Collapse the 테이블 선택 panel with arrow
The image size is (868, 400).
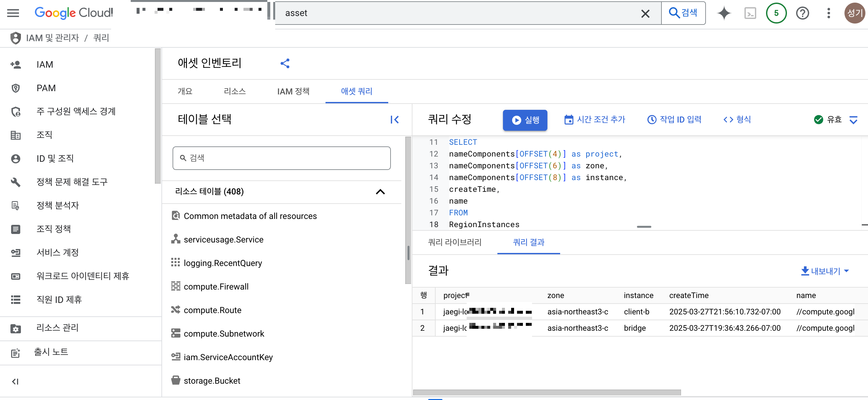click(x=394, y=120)
